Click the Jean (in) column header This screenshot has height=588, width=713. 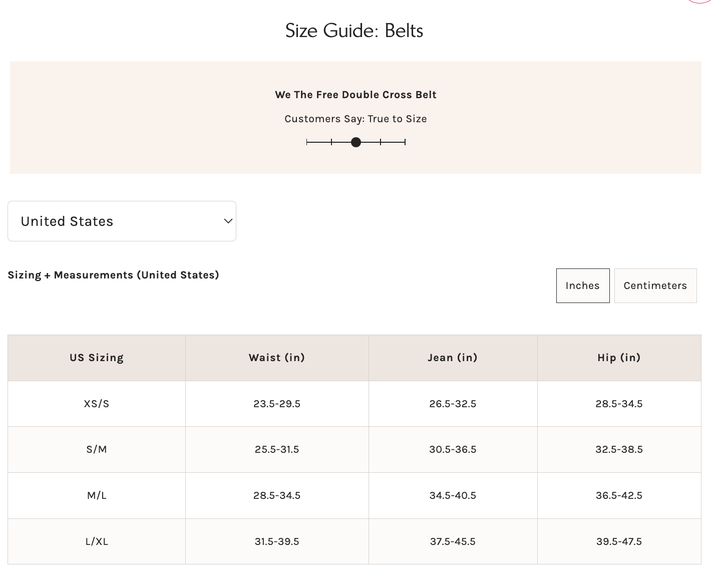(x=453, y=358)
